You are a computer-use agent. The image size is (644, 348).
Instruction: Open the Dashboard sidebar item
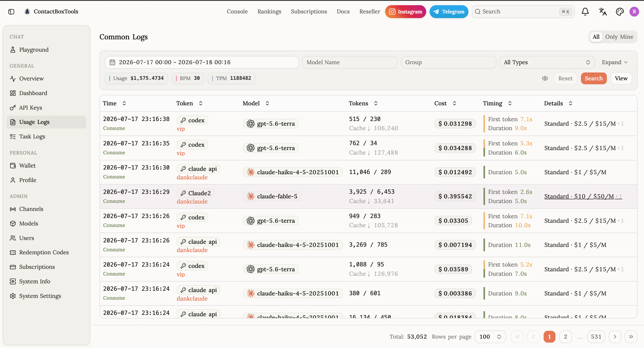47,93
